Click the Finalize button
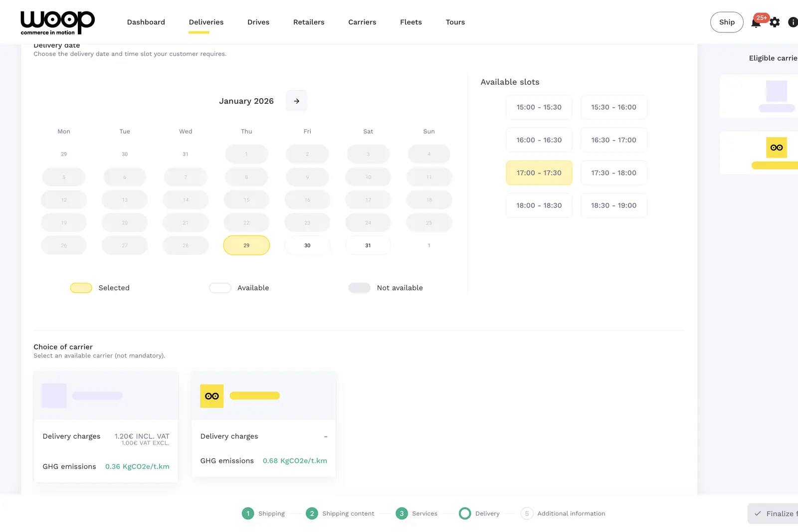 [774, 514]
